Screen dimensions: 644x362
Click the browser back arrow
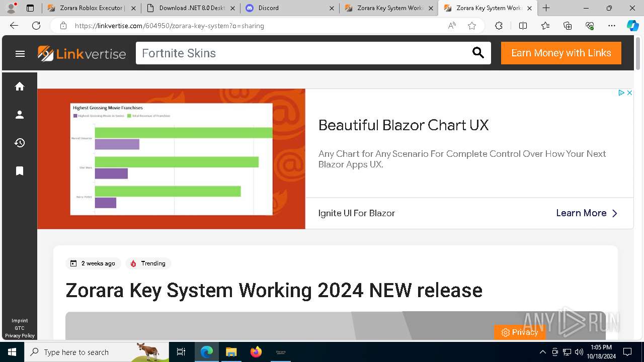14,26
